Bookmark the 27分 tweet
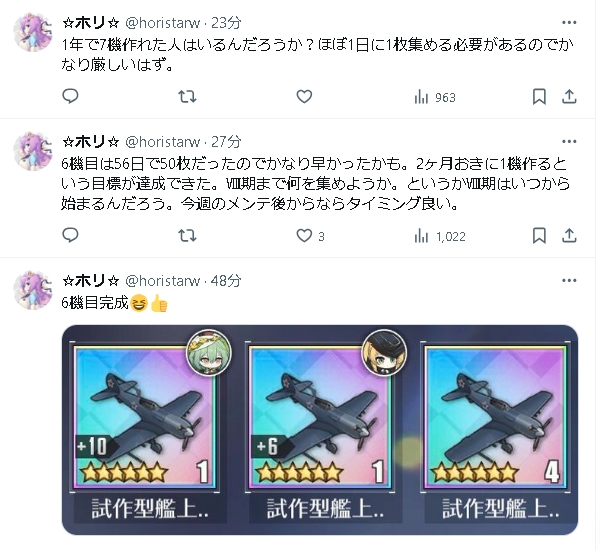Viewport: 600px width, 550px height. pyautogui.click(x=539, y=235)
